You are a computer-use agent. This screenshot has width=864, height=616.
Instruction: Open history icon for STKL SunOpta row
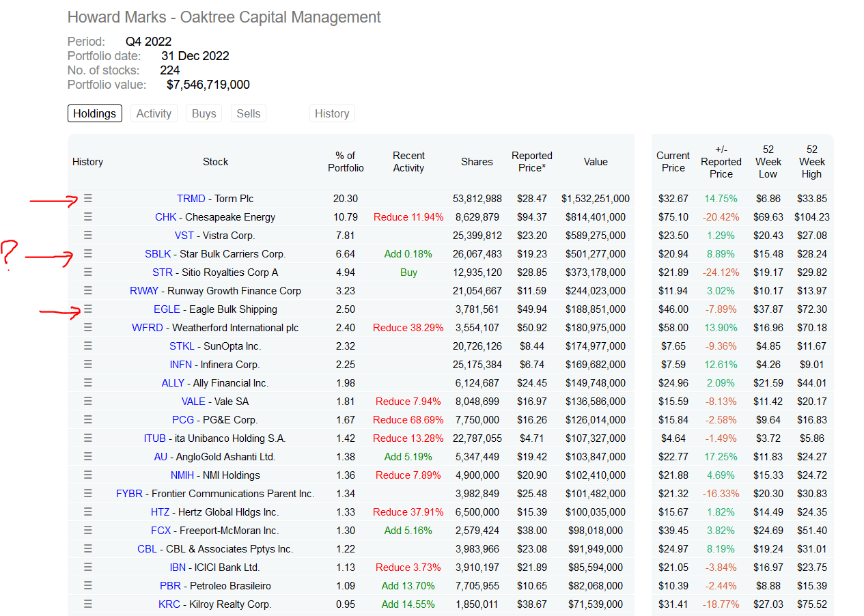coord(87,346)
